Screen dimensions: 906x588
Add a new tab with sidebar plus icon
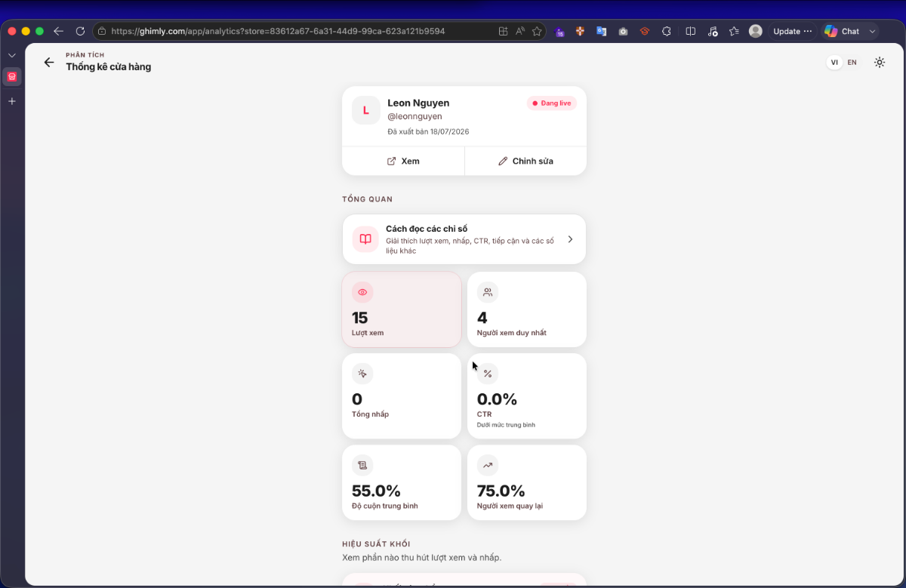click(x=12, y=101)
